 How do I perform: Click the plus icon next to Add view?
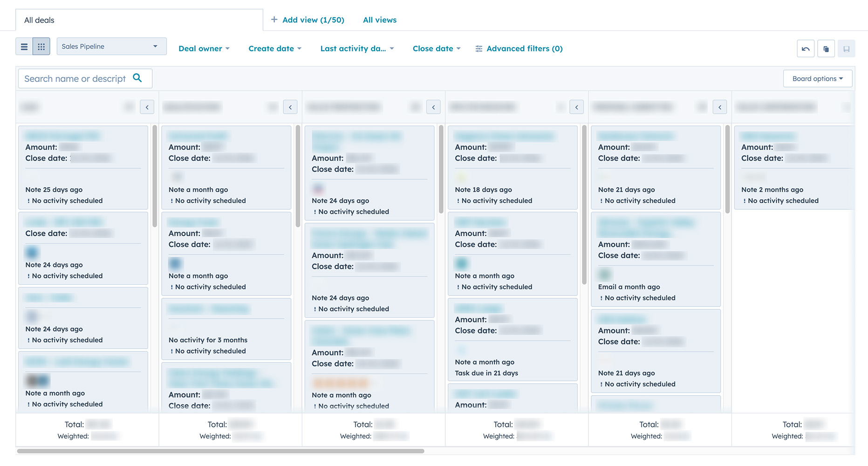274,20
